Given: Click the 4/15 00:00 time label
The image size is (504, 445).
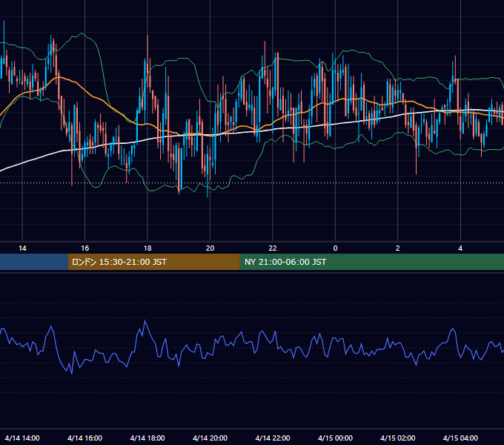Looking at the screenshot, I should coord(335,438).
